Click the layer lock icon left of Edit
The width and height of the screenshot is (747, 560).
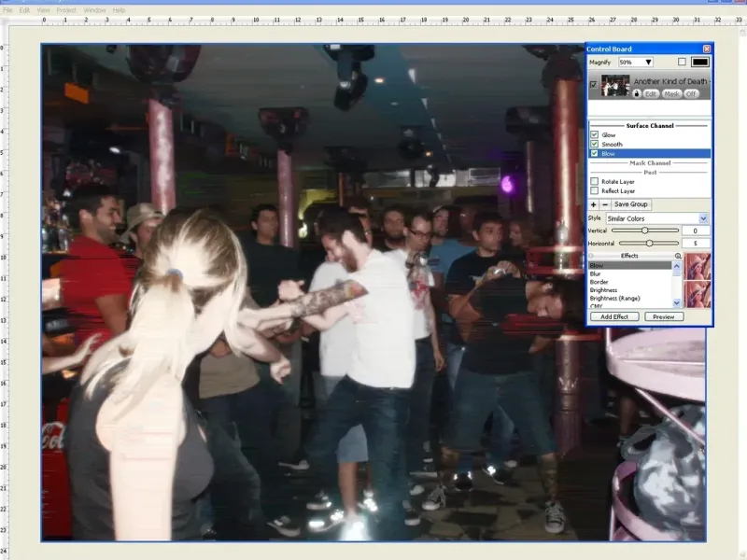tap(636, 93)
